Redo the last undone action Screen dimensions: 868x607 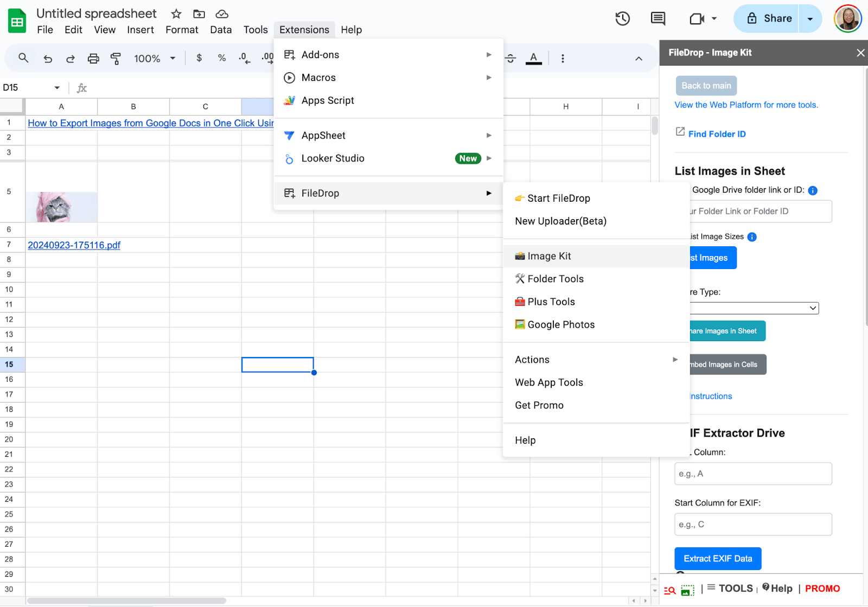click(71, 59)
